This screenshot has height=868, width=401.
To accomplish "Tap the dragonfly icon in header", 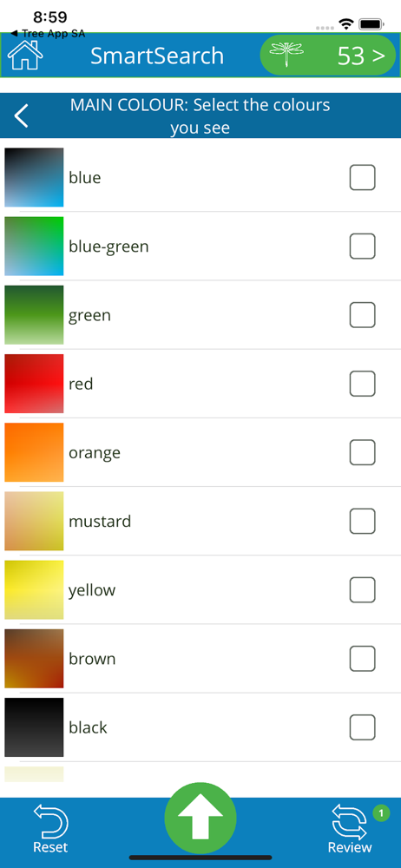I will (x=286, y=56).
